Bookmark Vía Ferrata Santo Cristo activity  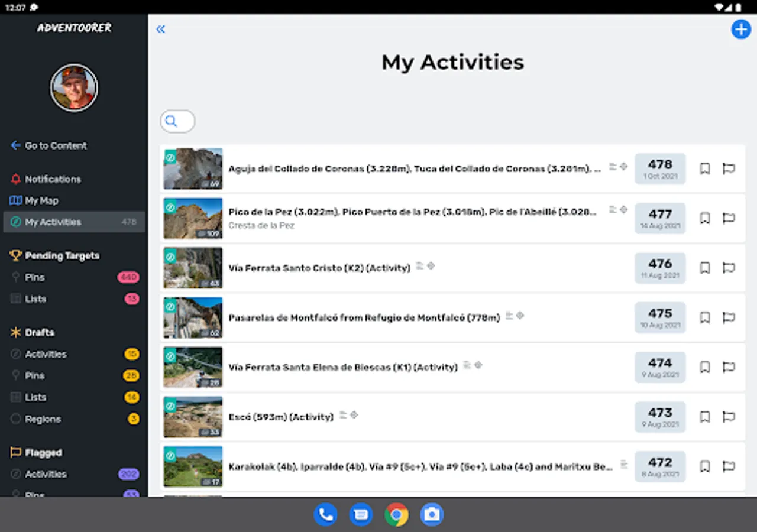click(705, 268)
